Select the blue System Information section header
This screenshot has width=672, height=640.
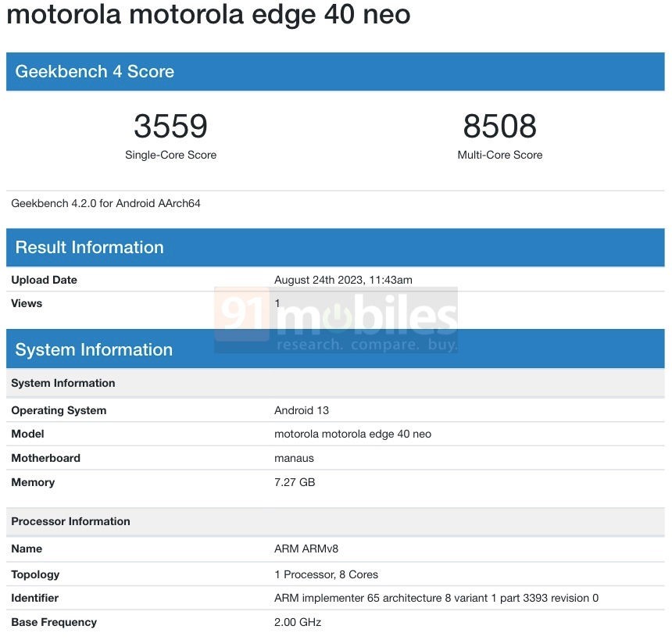point(94,350)
